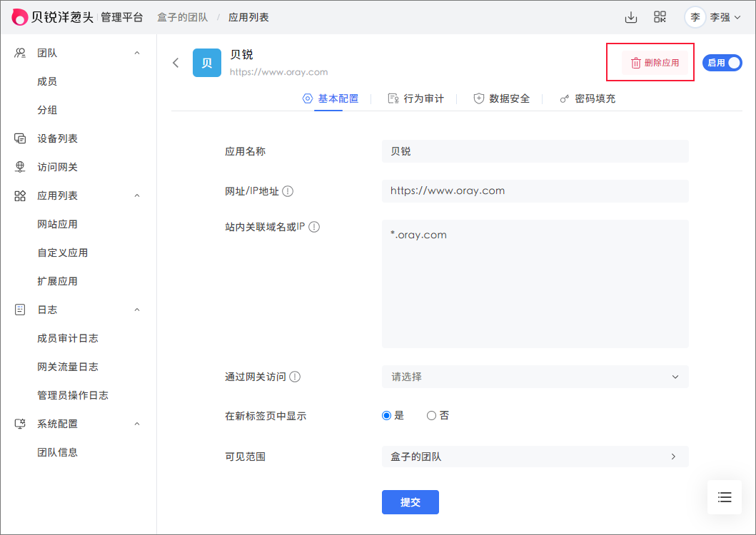The width and height of the screenshot is (756, 535).
Task: Open 成员审计日志 in the sidebar
Action: click(x=68, y=338)
